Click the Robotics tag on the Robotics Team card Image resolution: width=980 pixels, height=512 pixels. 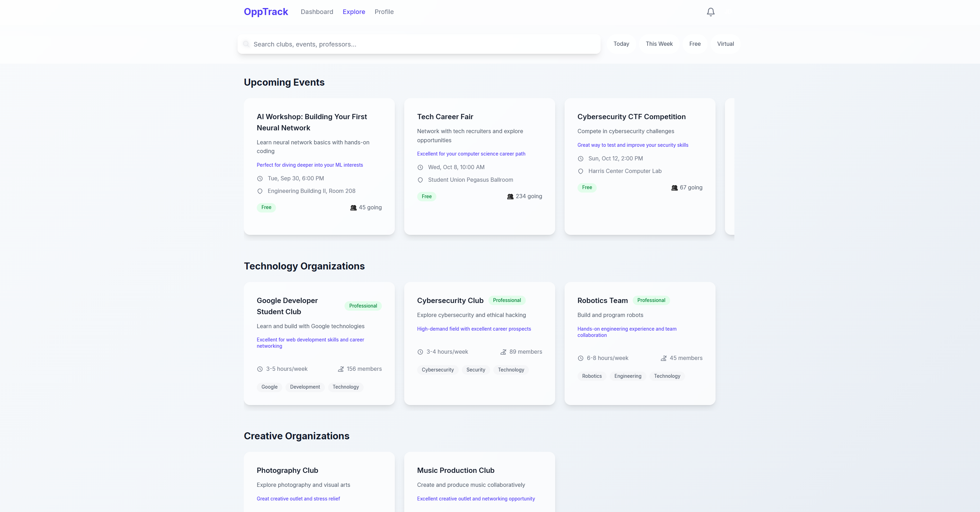[x=591, y=376]
